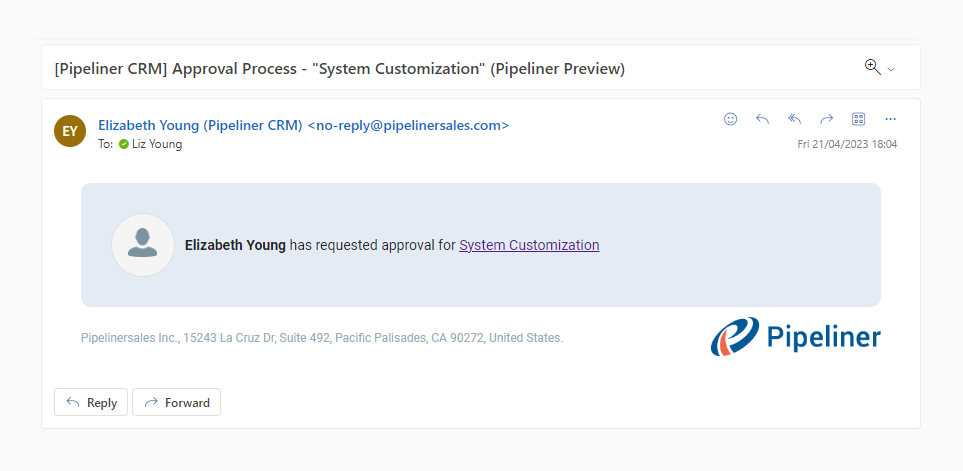The height and width of the screenshot is (471, 963).
Task: Click the zoom magnifier icon
Action: [872, 67]
